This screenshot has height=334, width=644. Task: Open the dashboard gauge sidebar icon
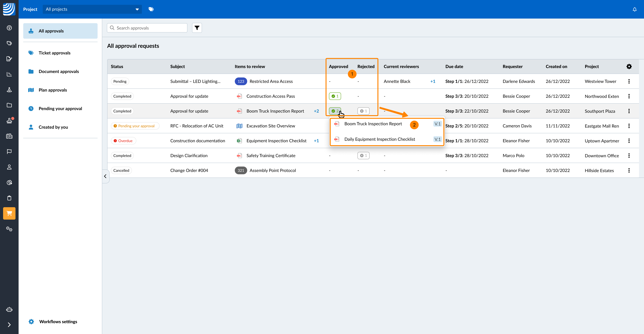pyautogui.click(x=9, y=28)
